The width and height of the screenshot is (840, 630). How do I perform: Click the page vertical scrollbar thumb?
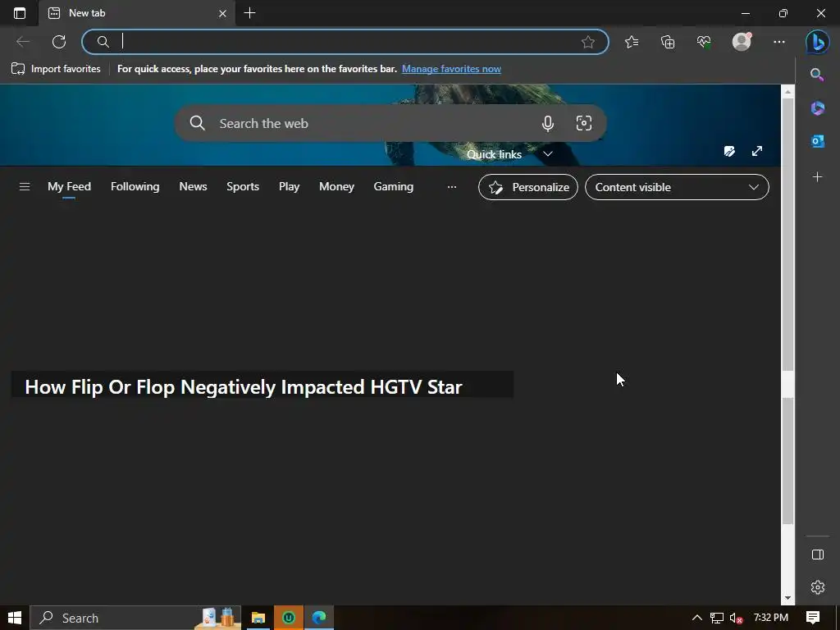click(787, 234)
